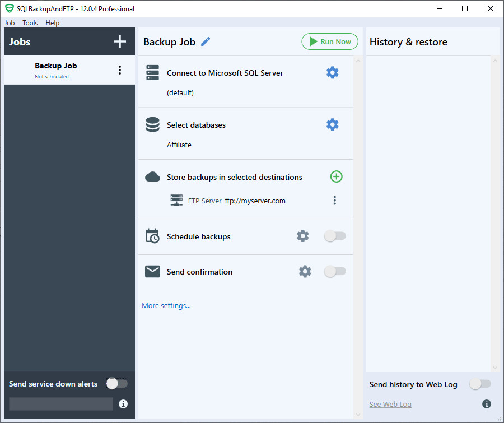Open See Web Log link

[390, 405]
